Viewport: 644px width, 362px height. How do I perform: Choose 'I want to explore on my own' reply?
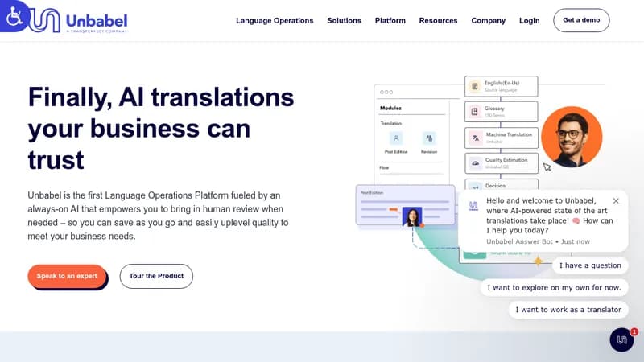tap(554, 288)
